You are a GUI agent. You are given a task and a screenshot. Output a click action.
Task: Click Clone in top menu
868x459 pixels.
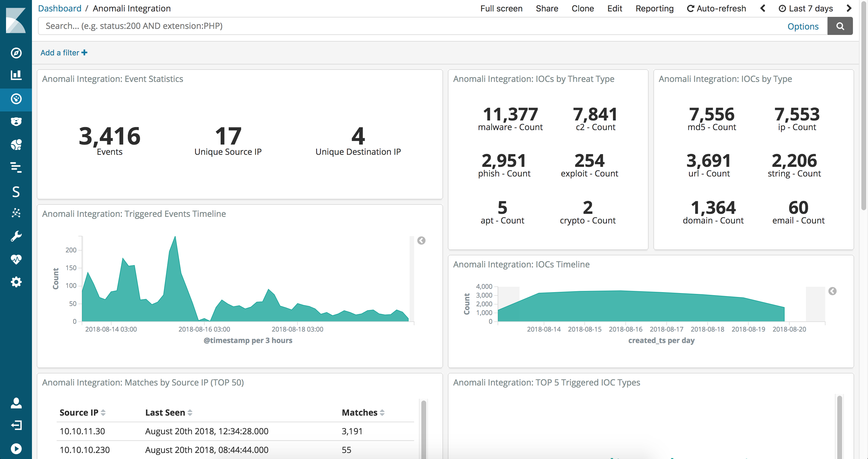coord(583,8)
